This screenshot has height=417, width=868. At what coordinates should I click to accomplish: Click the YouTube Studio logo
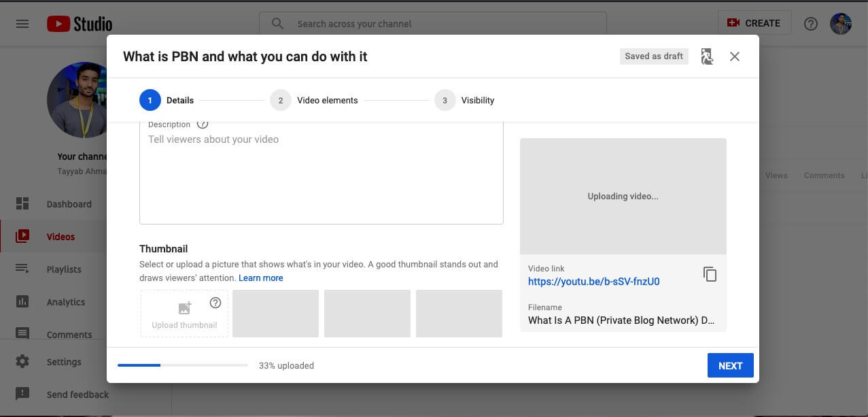tap(80, 24)
